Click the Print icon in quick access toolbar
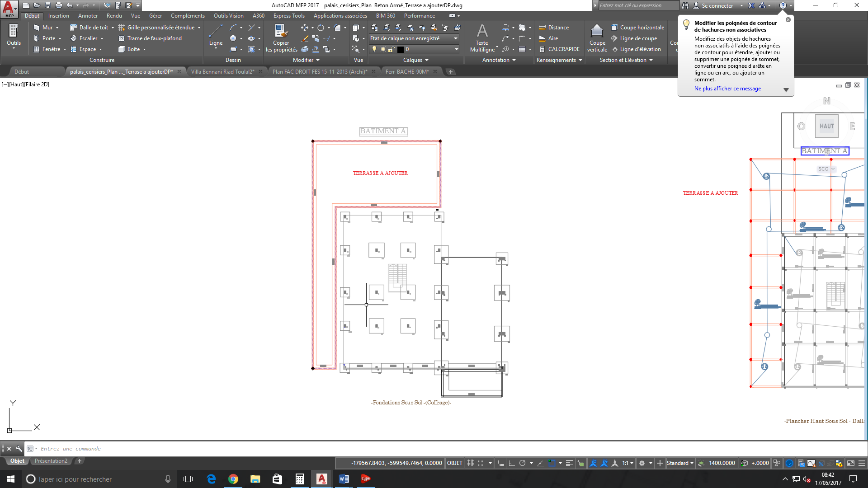Image resolution: width=868 pixels, height=488 pixels. pyautogui.click(x=58, y=5)
